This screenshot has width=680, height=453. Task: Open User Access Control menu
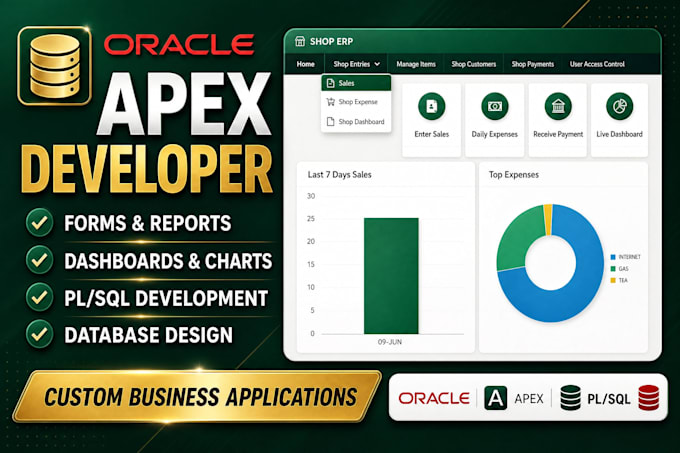pos(597,64)
